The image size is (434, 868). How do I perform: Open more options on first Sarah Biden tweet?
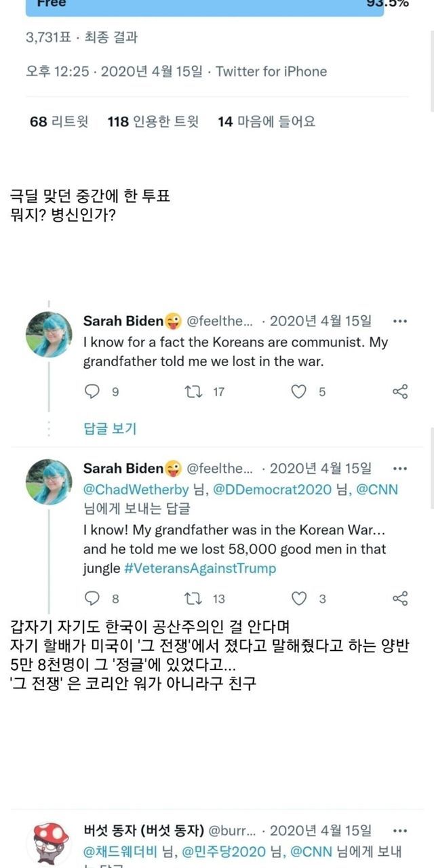400,321
